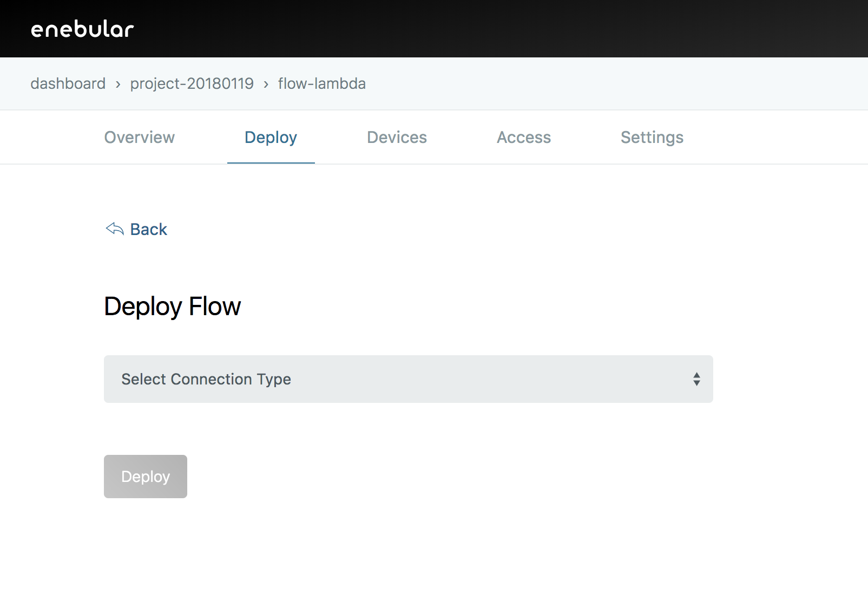
Task: Click the chevron separator before flow-lambda
Action: (x=265, y=84)
